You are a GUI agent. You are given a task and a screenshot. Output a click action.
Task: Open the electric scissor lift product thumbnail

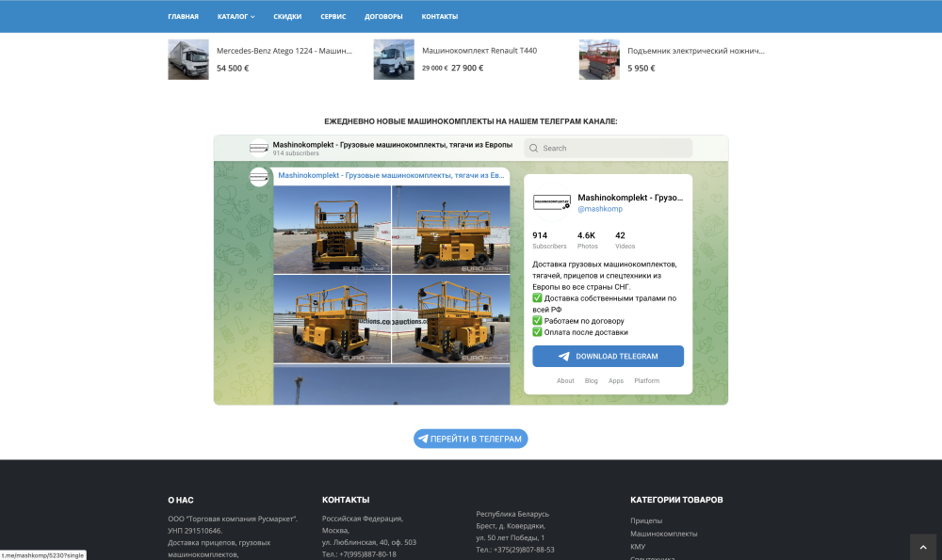click(599, 59)
